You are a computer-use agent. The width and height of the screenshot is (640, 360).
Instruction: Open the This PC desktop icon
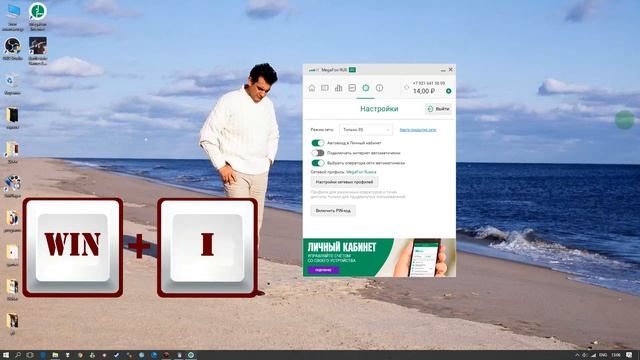(x=13, y=17)
